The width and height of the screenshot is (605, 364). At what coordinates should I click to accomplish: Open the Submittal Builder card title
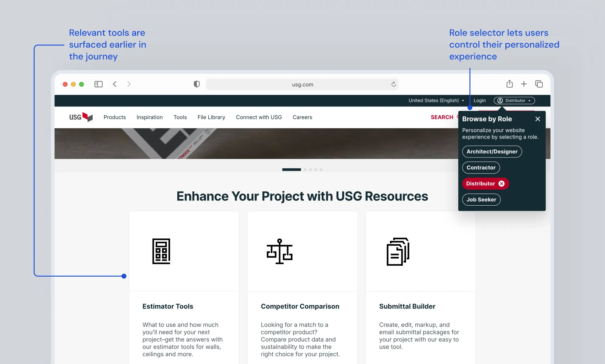coord(407,306)
